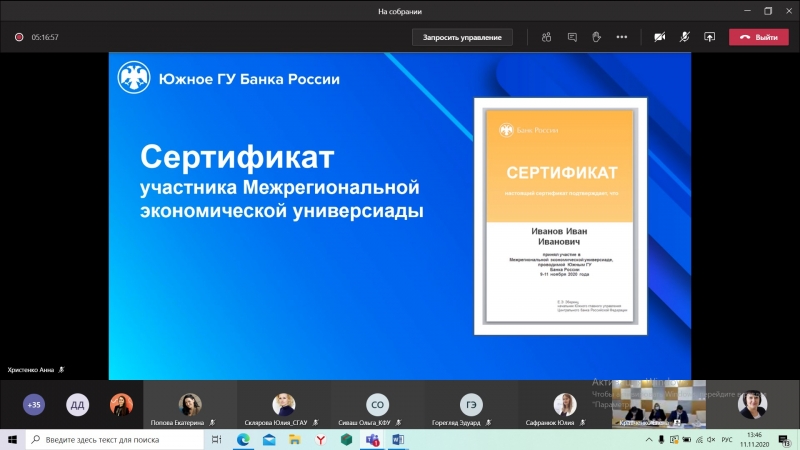Screen dimensions: 800x450
Task: Raise your hand icon
Action: [x=596, y=37]
